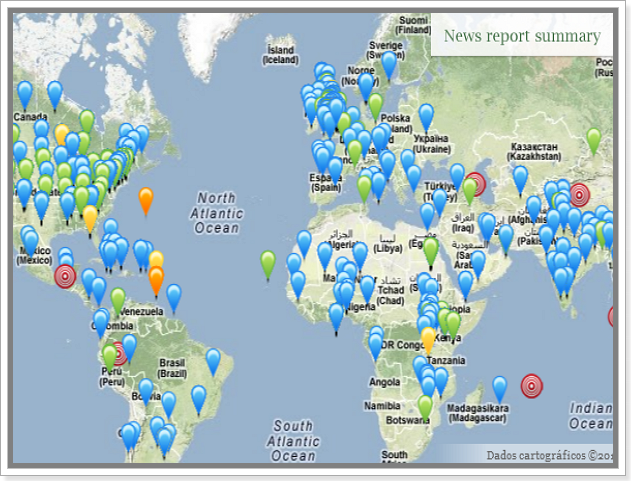Open red target marker beside the Caspian Sea

click(478, 182)
